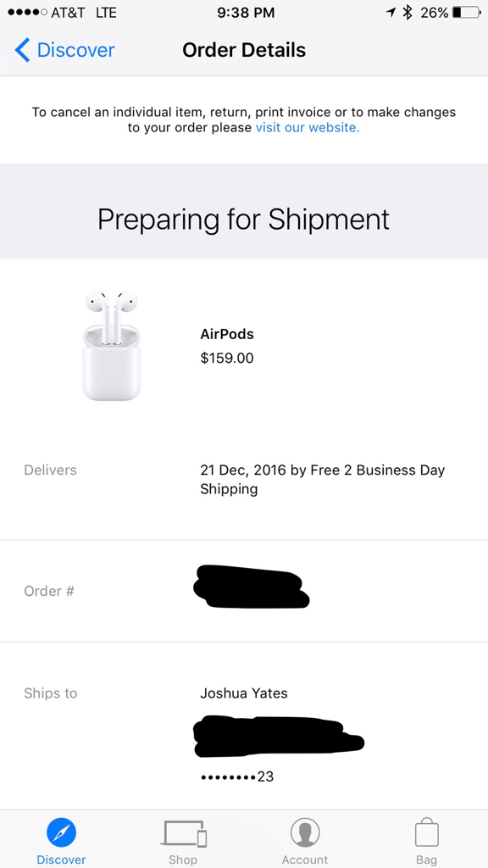Tap the AirPods product name

point(227,334)
